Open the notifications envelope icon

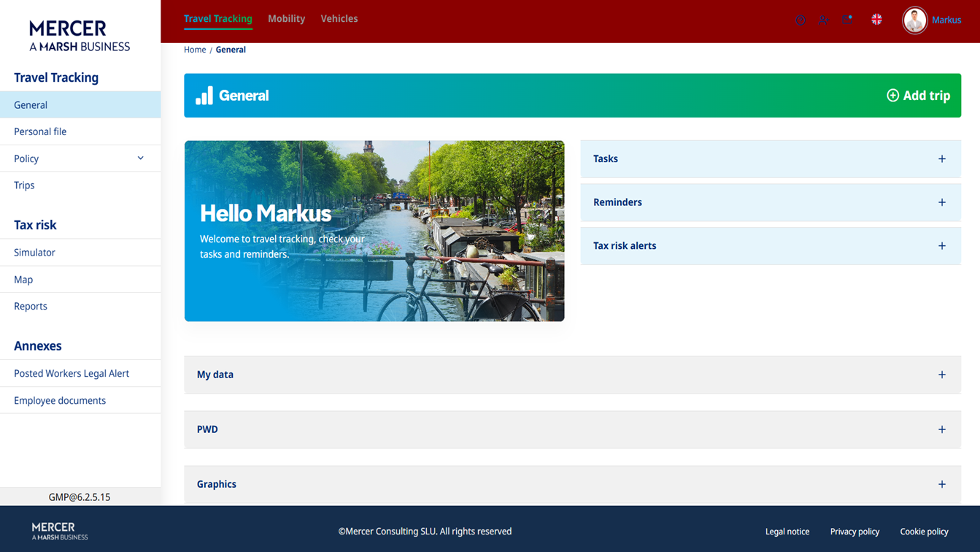(x=847, y=20)
